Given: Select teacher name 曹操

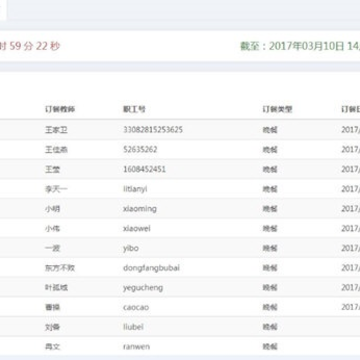Looking at the screenshot, I should pyautogui.click(x=53, y=307).
